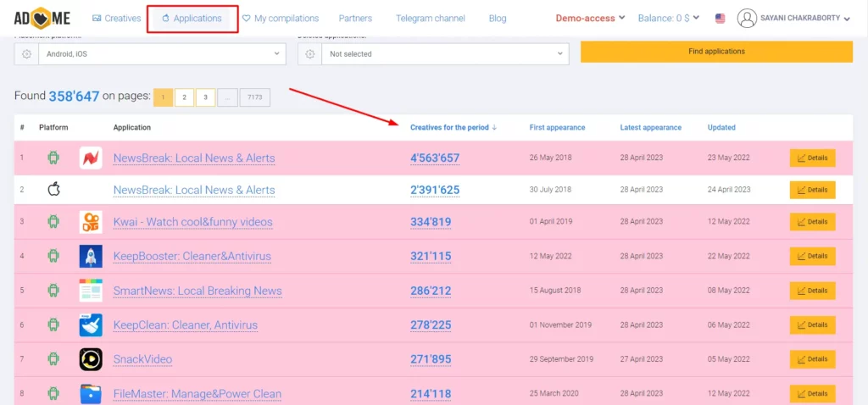Click the SmartNews app icon
This screenshot has height=405, width=868.
click(x=91, y=291)
